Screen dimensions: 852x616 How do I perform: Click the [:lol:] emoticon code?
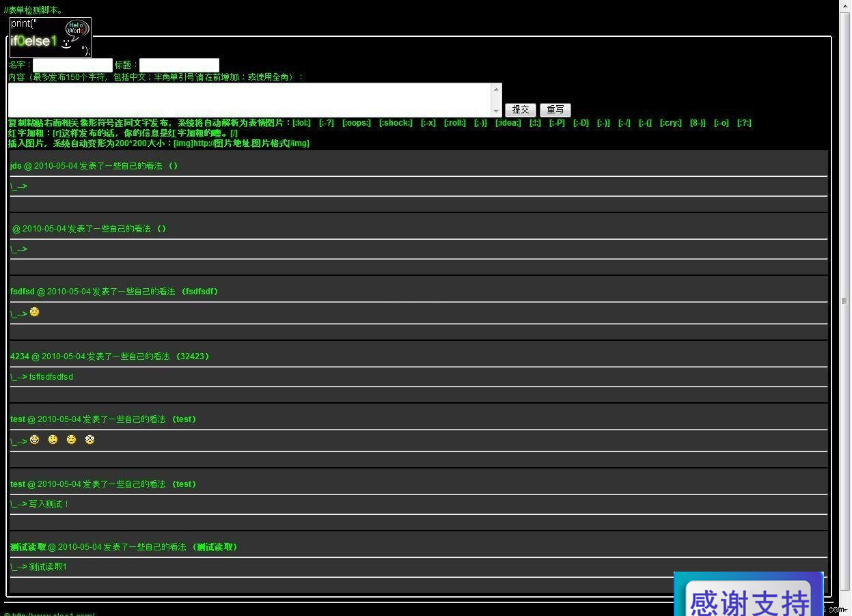pyautogui.click(x=301, y=123)
